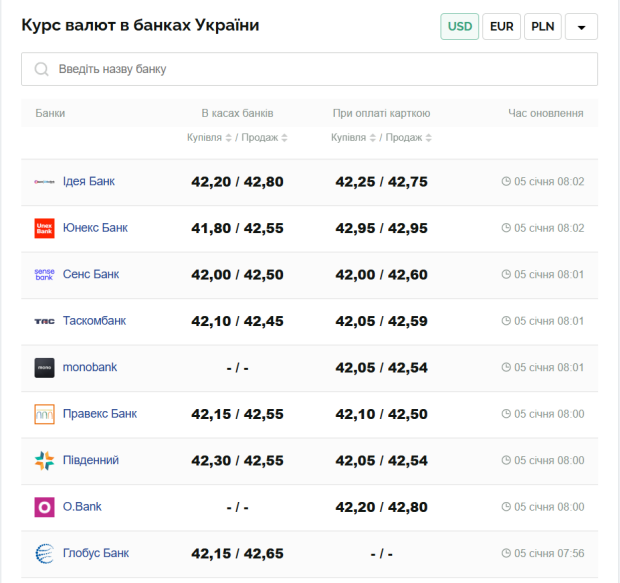Select the USD currency toggle
This screenshot has height=583, width=620.
click(459, 27)
